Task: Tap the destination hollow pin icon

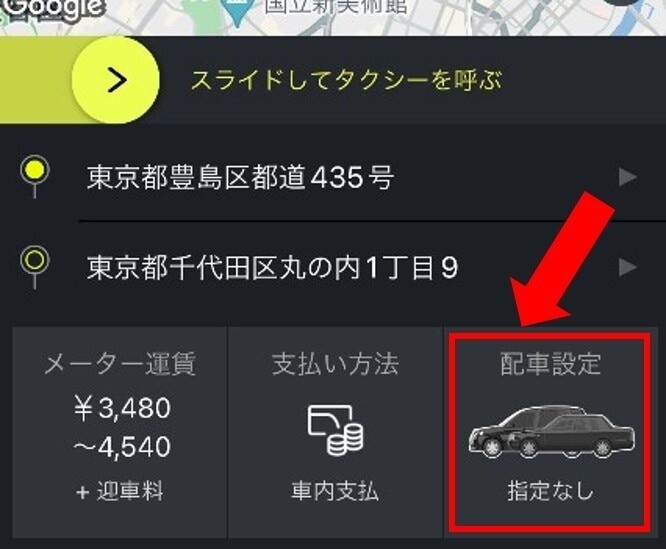Action: coord(35,267)
